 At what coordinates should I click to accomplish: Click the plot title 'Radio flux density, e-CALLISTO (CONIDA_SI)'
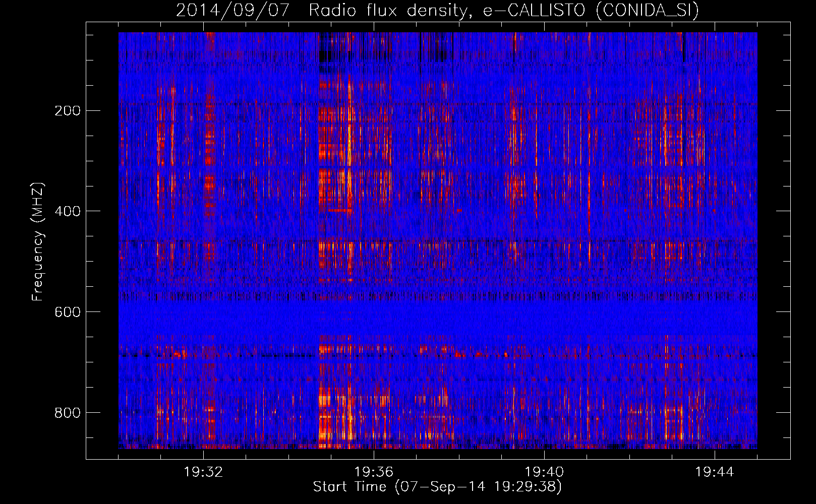pyautogui.click(x=504, y=11)
